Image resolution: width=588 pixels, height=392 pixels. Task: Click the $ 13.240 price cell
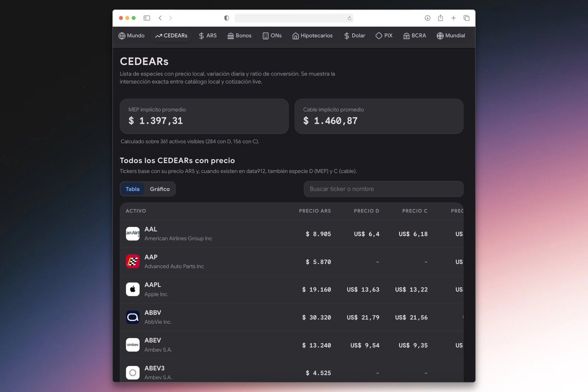click(317, 345)
